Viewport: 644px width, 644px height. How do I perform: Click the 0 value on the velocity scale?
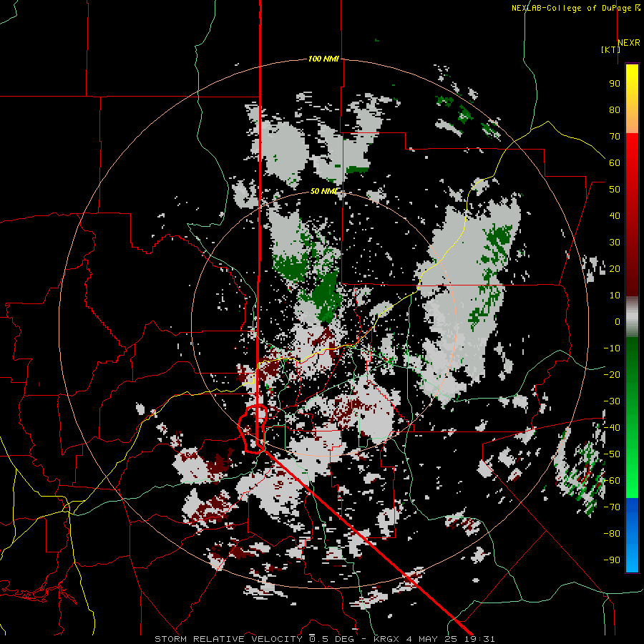(x=618, y=322)
